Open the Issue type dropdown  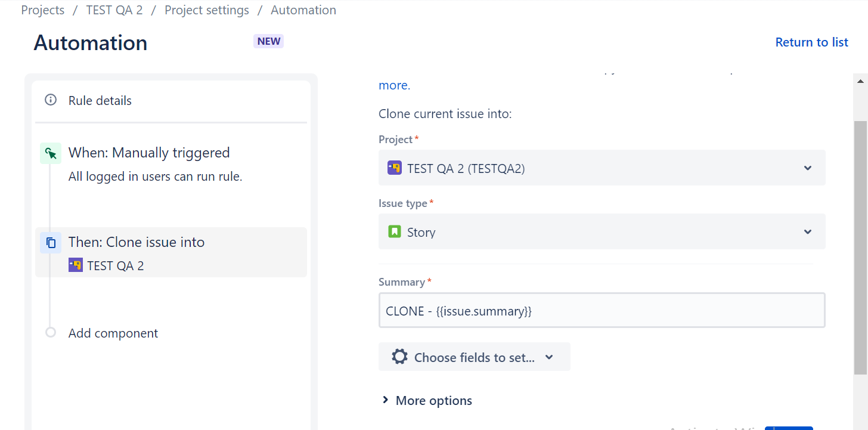click(x=808, y=231)
